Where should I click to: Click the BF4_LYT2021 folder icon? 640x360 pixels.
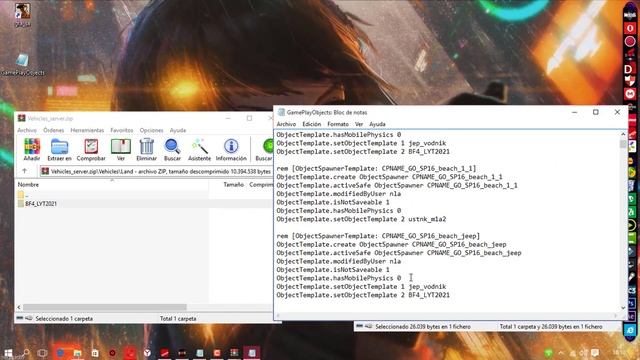[21, 204]
